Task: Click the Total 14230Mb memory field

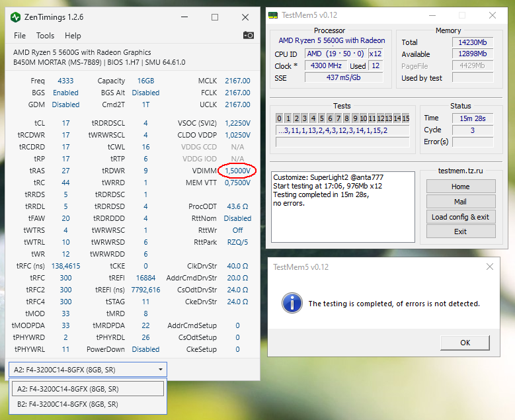Action: (472, 42)
